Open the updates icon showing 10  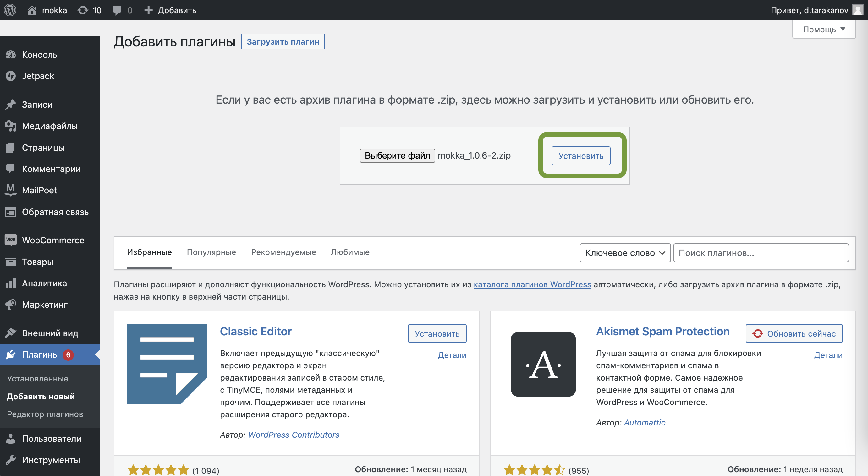coord(83,10)
